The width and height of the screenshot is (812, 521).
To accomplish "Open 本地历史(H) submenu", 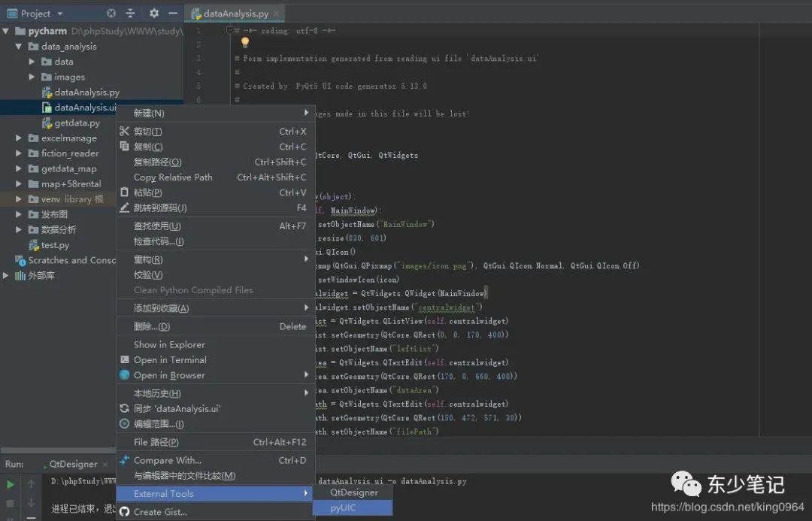I will [x=216, y=393].
